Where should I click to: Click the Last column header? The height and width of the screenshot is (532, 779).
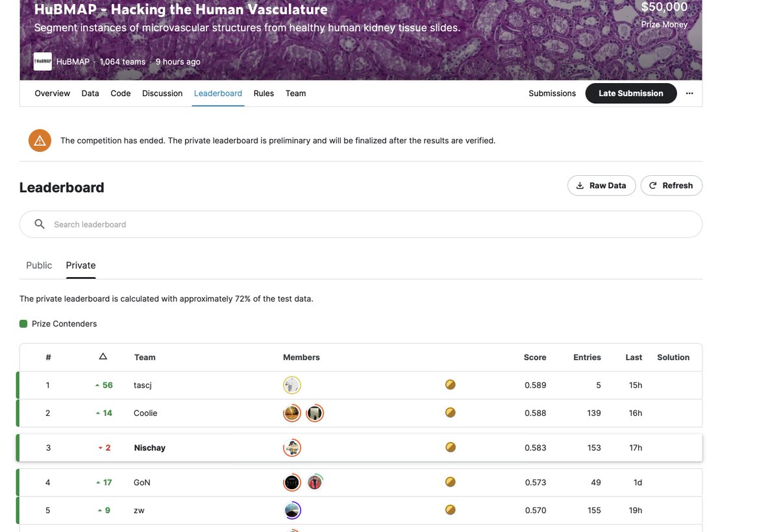(634, 357)
